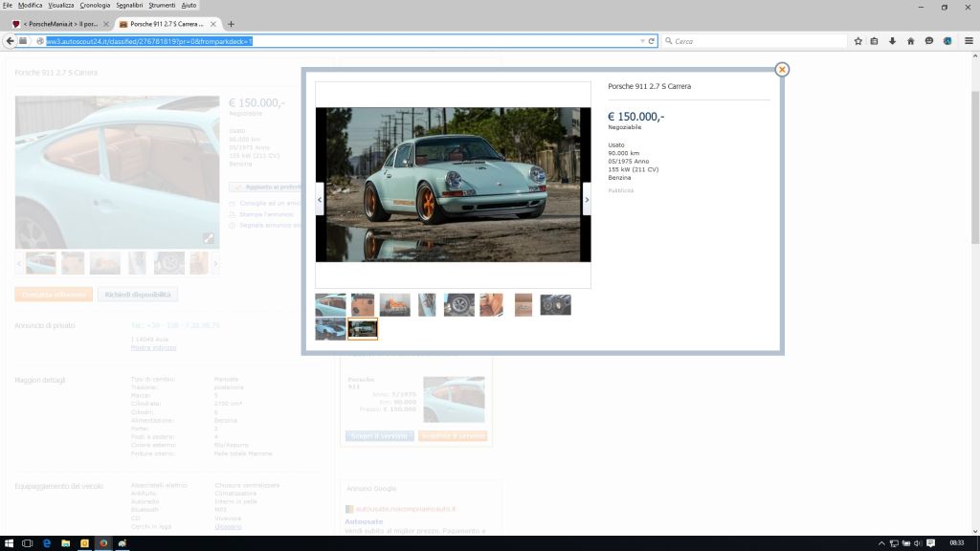Click the Scopri il servizio button

click(379, 436)
